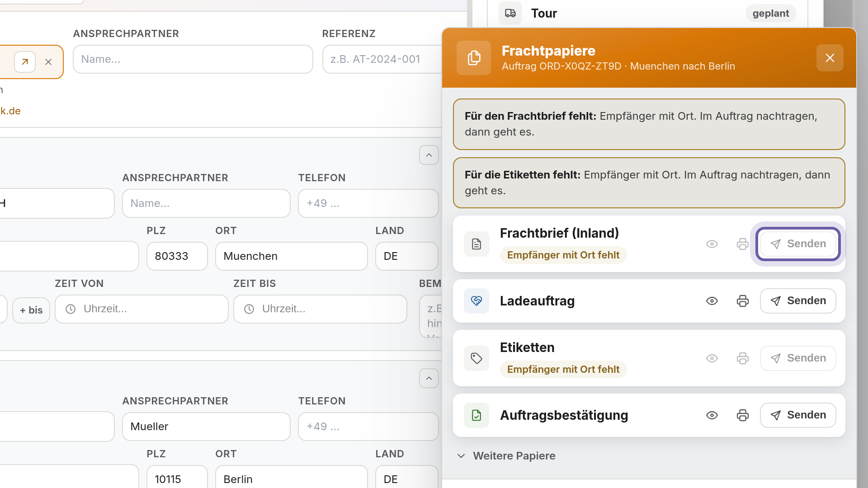This screenshot has width=868, height=488.
Task: Click the Frachtbrief document icon
Action: coord(476,244)
